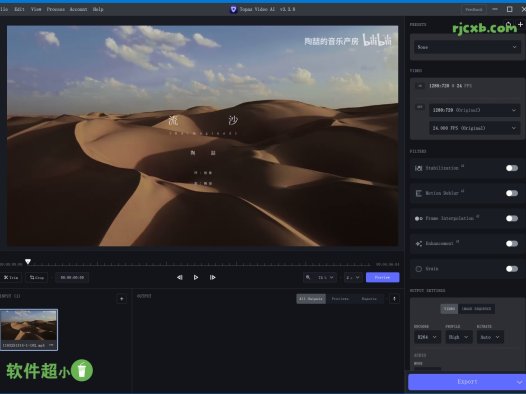Click the timeline playhead marker

coord(28,261)
